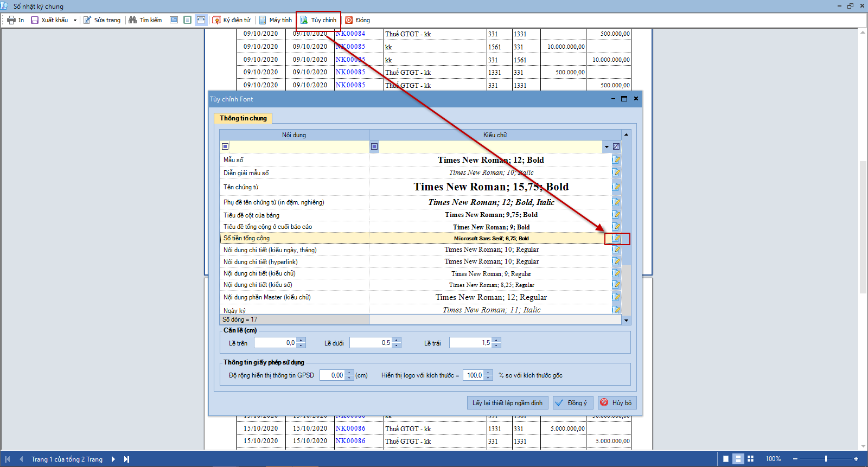Open the Kiểu chữ filter dropdown arrow
This screenshot has width=868, height=467.
607,146
